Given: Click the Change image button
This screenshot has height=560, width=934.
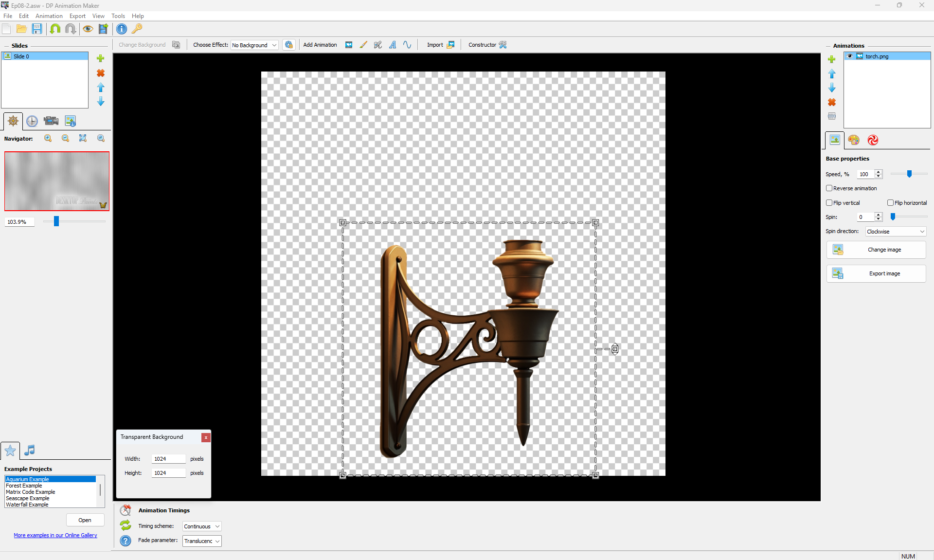Looking at the screenshot, I should [x=876, y=250].
